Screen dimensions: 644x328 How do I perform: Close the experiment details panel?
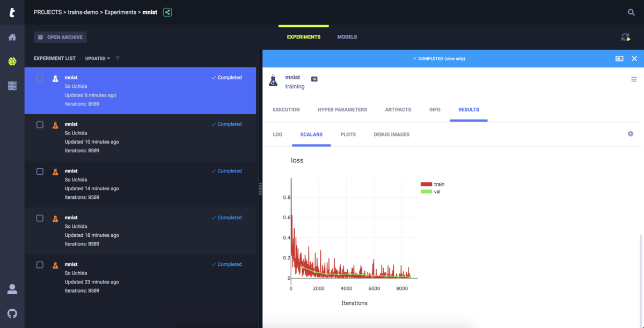point(634,58)
